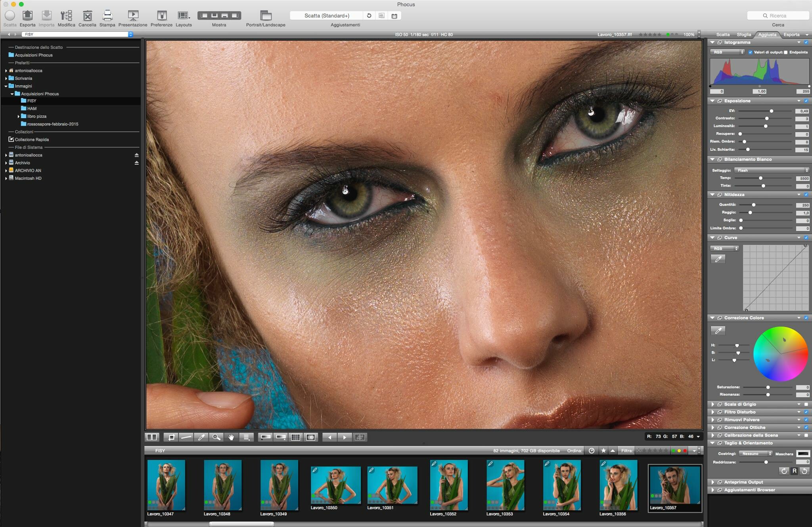The width and height of the screenshot is (812, 527).
Task: Disable the Nitidezza adjustment checkbox
Action: [806, 195]
